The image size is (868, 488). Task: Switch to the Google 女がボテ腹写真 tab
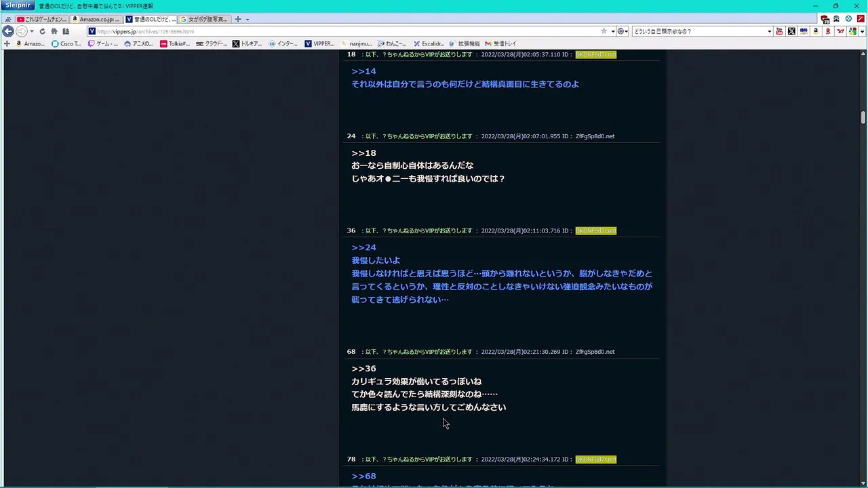205,19
